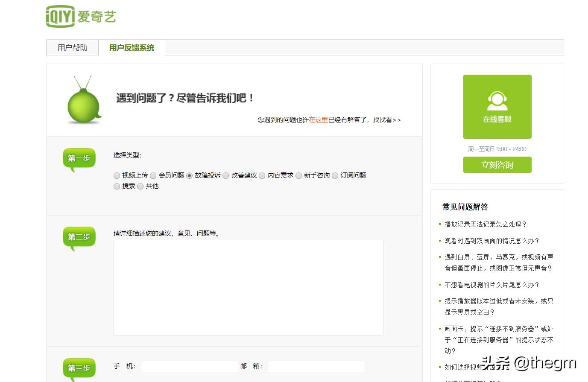Open the orange 在这里 link

click(318, 120)
